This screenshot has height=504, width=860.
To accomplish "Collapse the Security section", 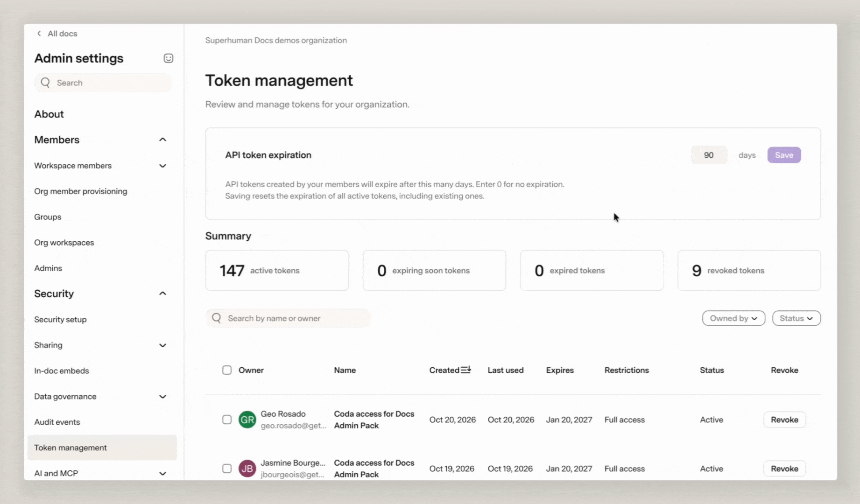I will (x=162, y=294).
